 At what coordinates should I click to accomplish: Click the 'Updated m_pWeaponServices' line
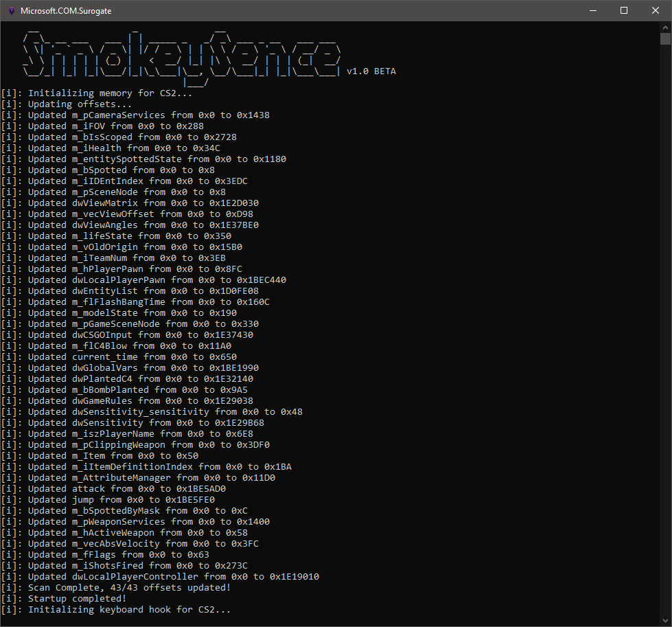point(135,522)
